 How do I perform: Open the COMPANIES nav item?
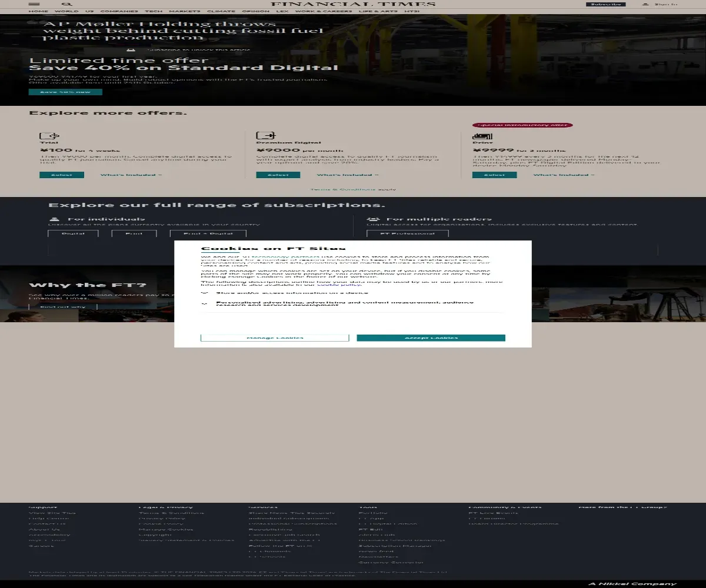[119, 11]
